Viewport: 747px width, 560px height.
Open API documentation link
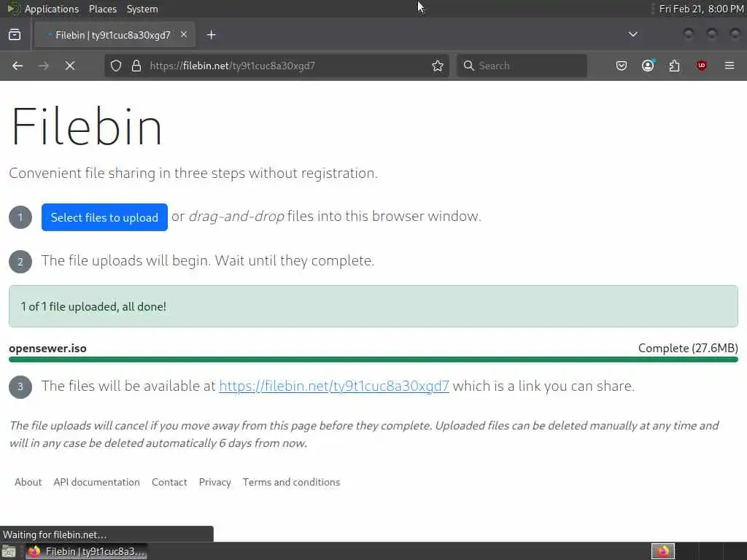click(97, 482)
